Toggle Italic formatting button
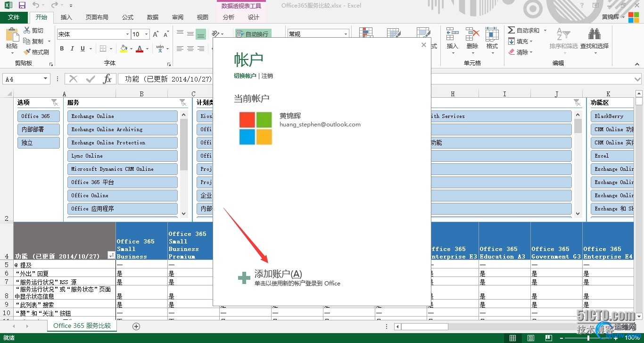 (x=72, y=49)
